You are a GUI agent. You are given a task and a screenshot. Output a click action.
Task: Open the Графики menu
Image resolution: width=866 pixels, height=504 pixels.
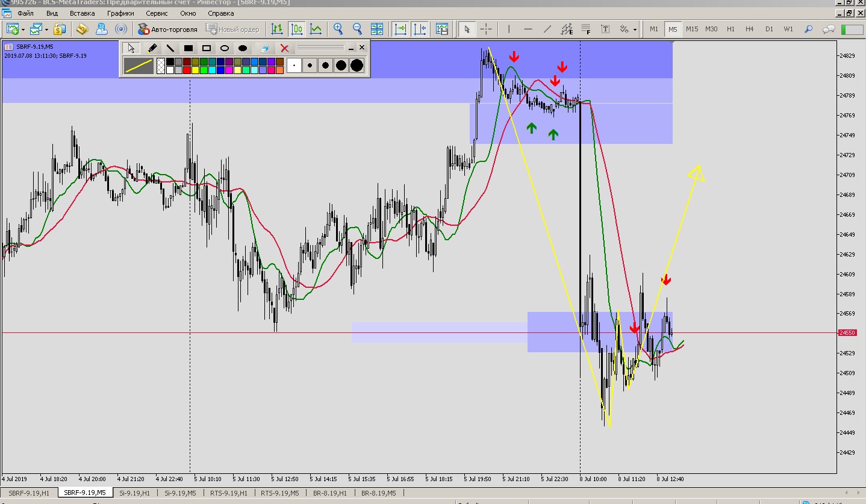(x=120, y=13)
